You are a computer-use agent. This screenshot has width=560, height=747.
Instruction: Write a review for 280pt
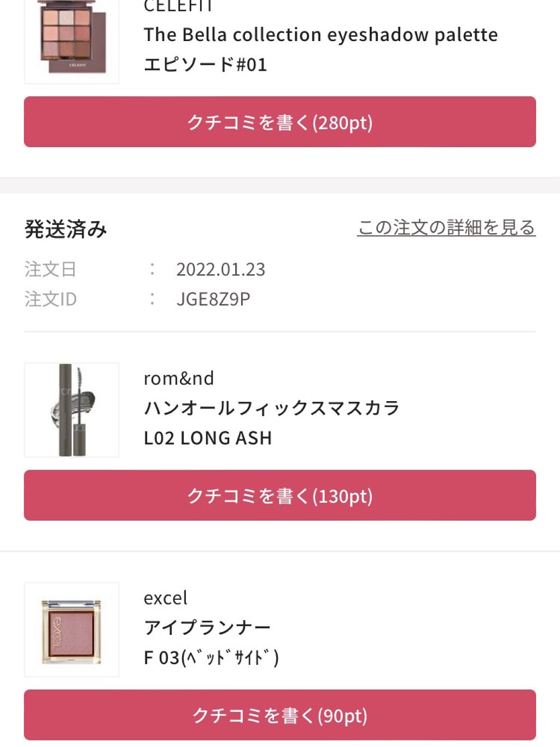click(x=279, y=122)
